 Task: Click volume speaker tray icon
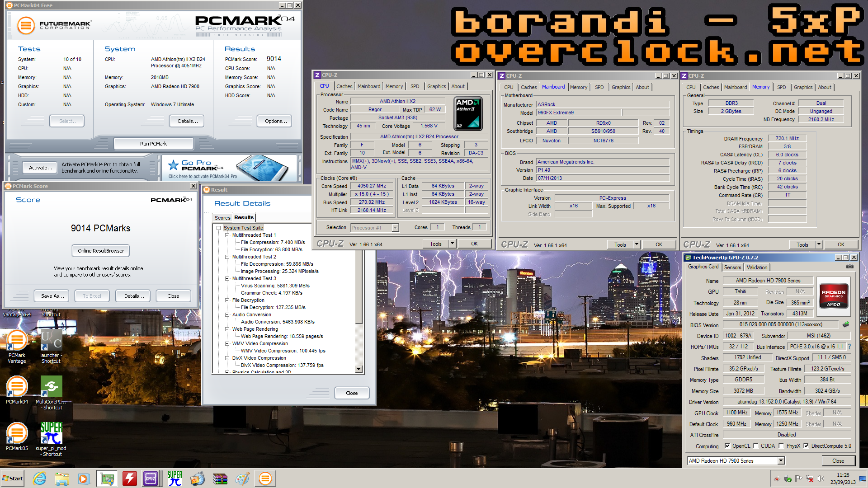click(821, 479)
